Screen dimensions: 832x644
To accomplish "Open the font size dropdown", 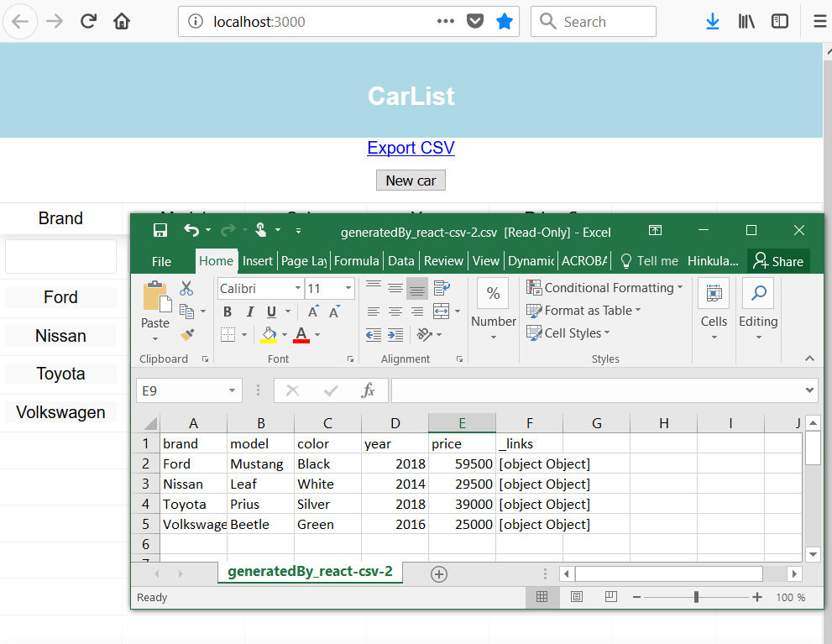I will coord(348,288).
